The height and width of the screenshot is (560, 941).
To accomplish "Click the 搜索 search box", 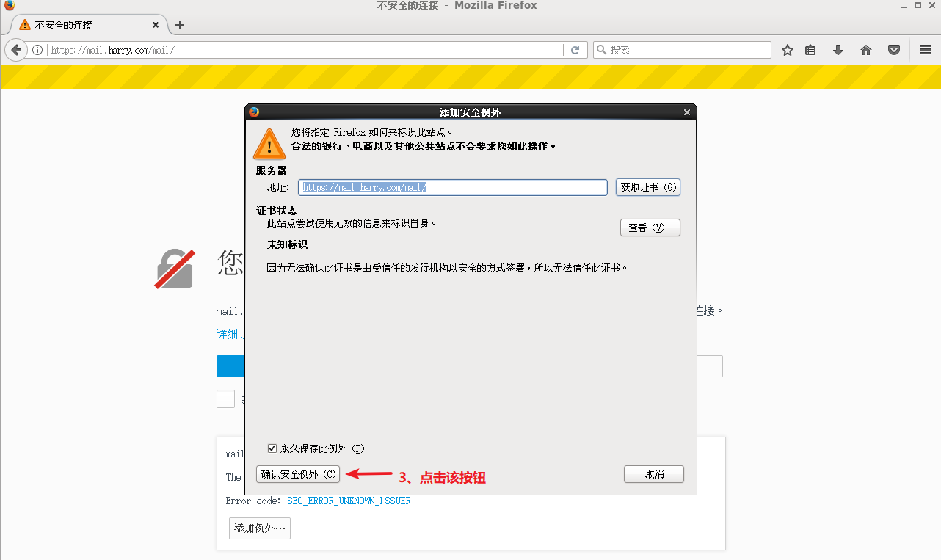I will coord(682,50).
